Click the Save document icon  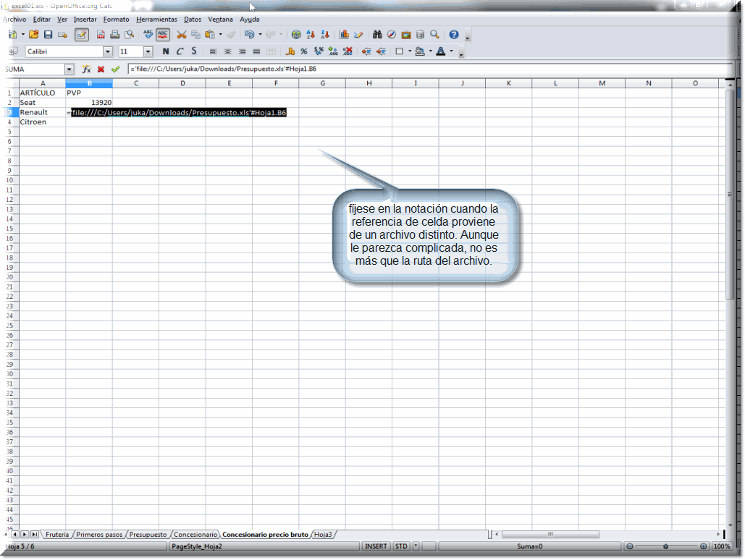48,35
